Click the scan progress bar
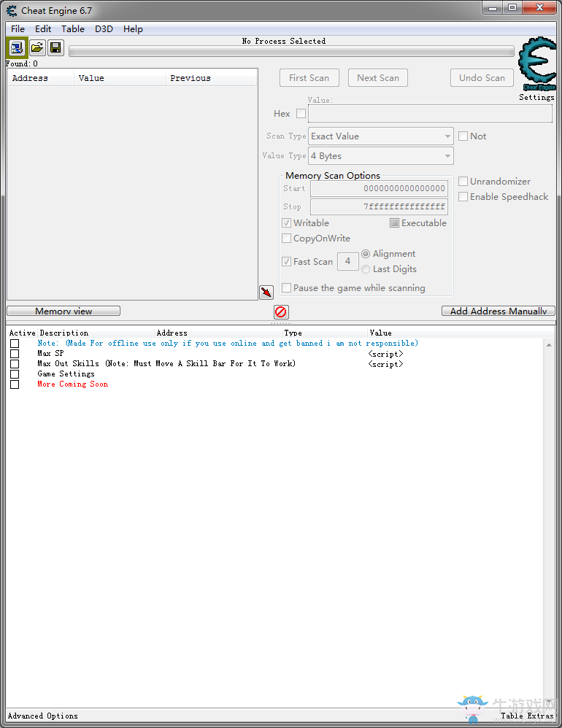 click(x=291, y=51)
